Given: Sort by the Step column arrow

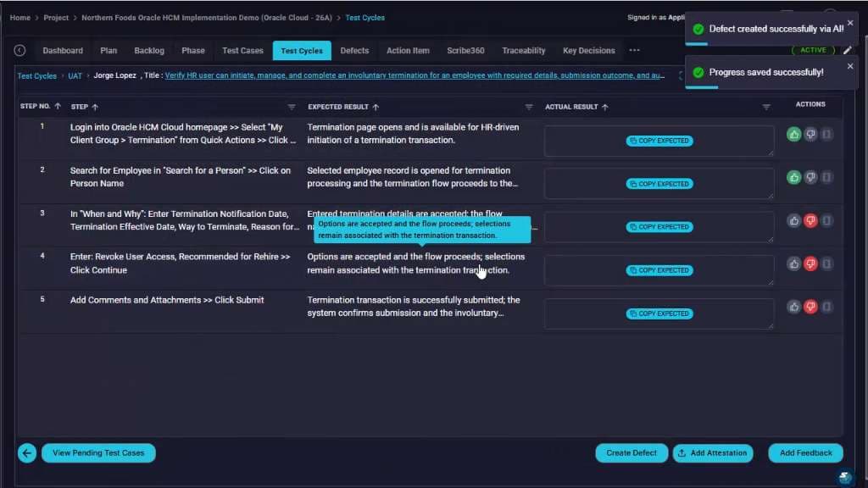Looking at the screenshot, I should point(95,107).
